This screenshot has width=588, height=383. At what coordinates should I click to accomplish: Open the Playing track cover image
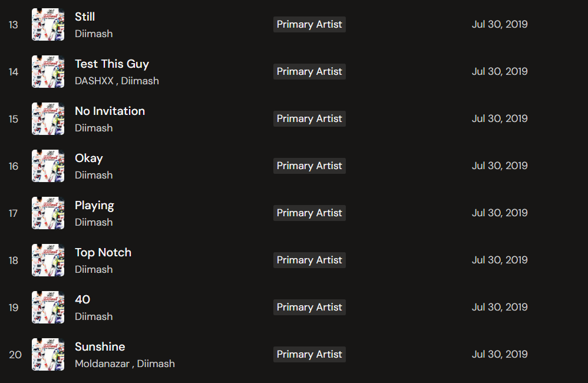tap(48, 213)
